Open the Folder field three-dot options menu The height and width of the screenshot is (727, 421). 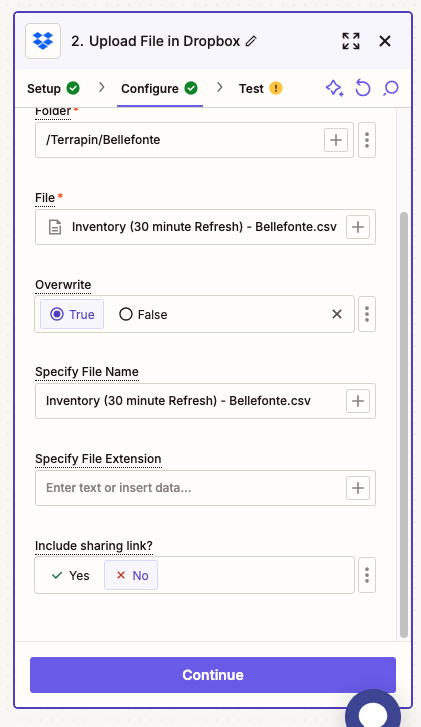pos(367,140)
